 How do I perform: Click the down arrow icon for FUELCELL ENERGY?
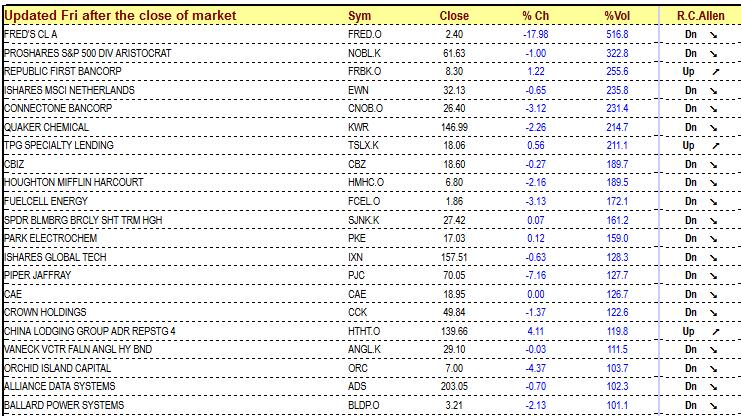coord(713,202)
